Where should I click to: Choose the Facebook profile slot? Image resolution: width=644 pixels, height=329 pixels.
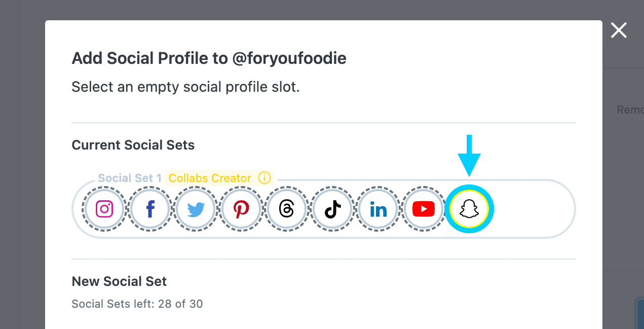[150, 209]
